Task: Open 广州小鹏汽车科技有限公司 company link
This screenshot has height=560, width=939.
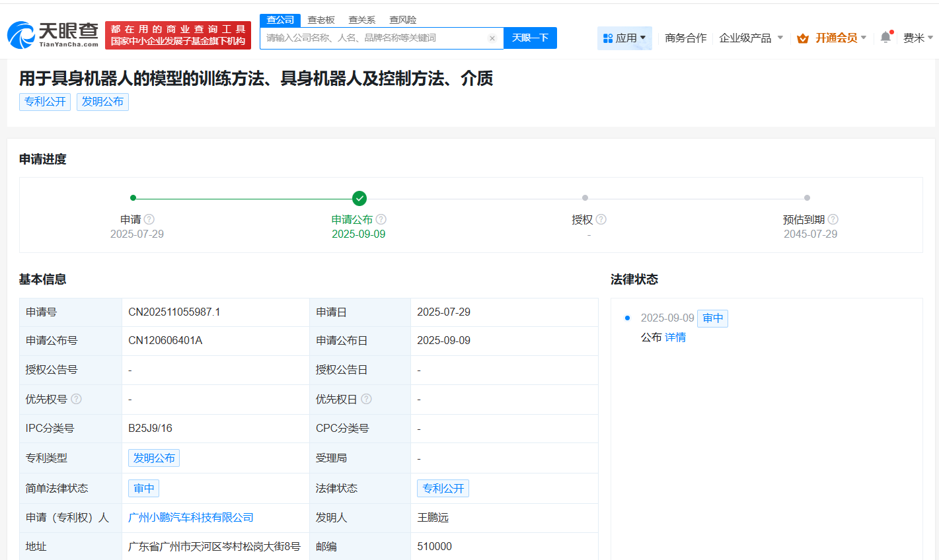Action: (x=190, y=518)
